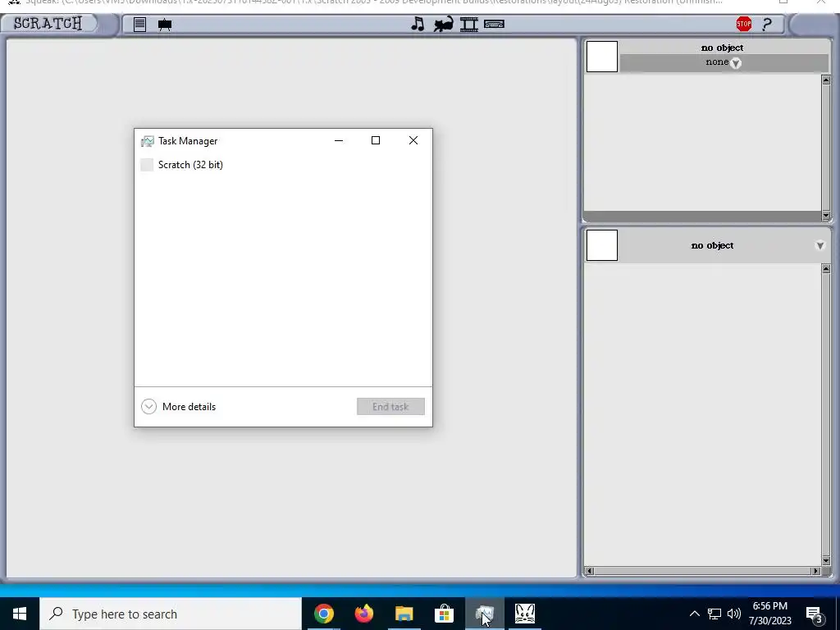
Task: Open help with the question mark icon
Action: 767,24
